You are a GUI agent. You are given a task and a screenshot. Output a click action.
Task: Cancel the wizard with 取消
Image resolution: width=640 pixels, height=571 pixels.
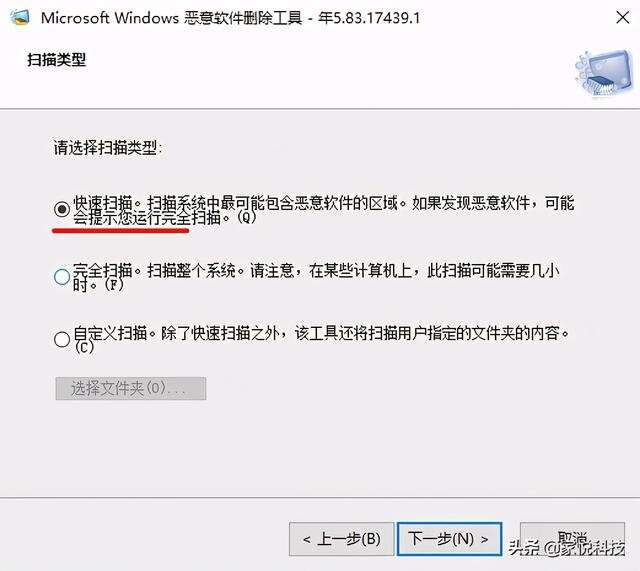[x=572, y=539]
